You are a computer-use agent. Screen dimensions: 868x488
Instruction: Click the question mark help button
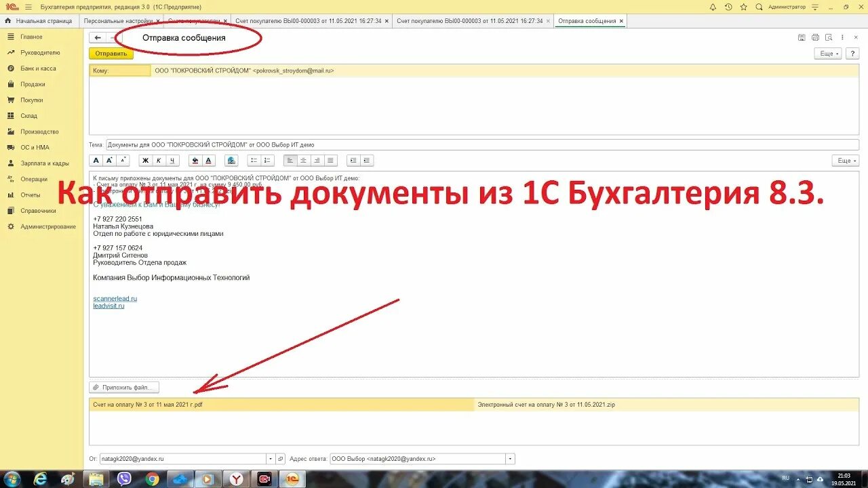[852, 54]
